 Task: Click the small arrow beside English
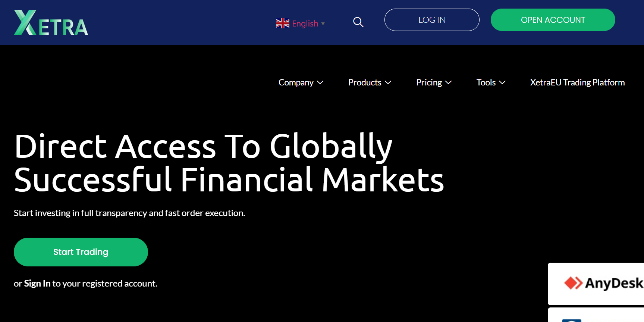click(323, 24)
